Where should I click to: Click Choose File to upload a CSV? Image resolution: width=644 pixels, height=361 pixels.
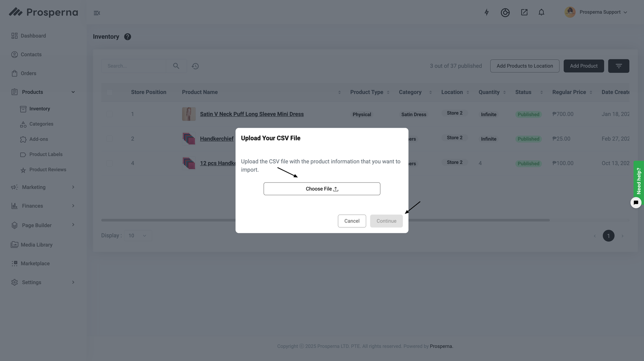point(322,189)
